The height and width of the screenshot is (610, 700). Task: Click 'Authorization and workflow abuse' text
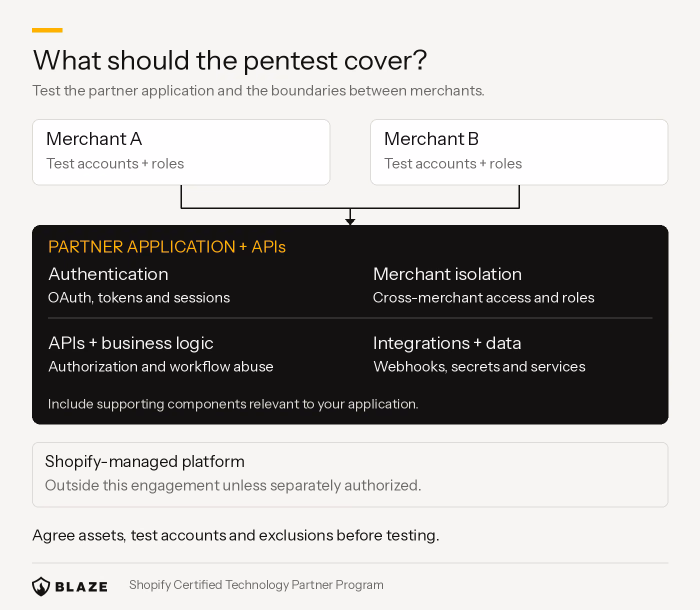pyautogui.click(x=161, y=366)
